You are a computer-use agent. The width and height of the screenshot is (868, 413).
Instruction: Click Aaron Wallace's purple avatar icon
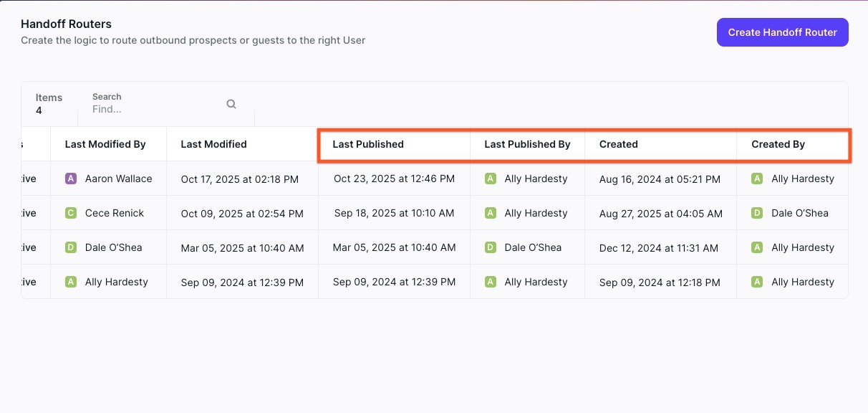[71, 179]
